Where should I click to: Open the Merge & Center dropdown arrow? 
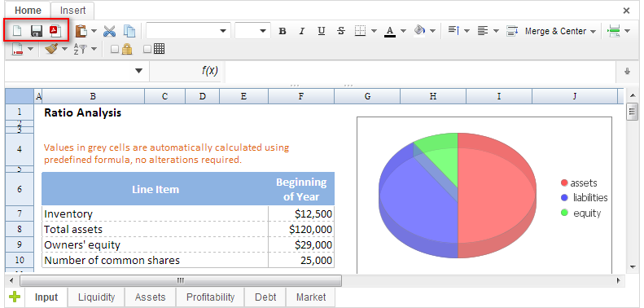click(x=593, y=31)
